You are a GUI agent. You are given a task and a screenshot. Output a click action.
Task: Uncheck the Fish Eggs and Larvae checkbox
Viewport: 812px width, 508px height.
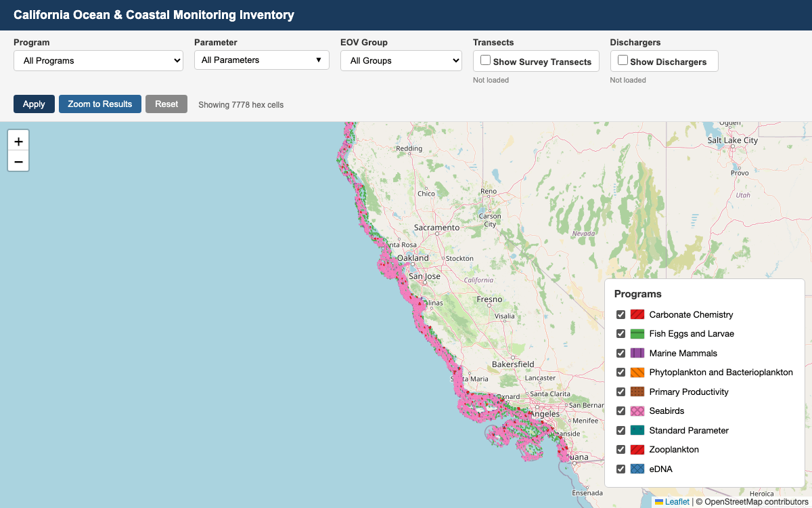point(621,334)
